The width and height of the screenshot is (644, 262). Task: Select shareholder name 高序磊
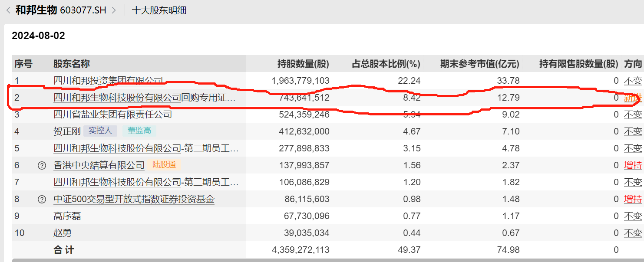point(67,216)
